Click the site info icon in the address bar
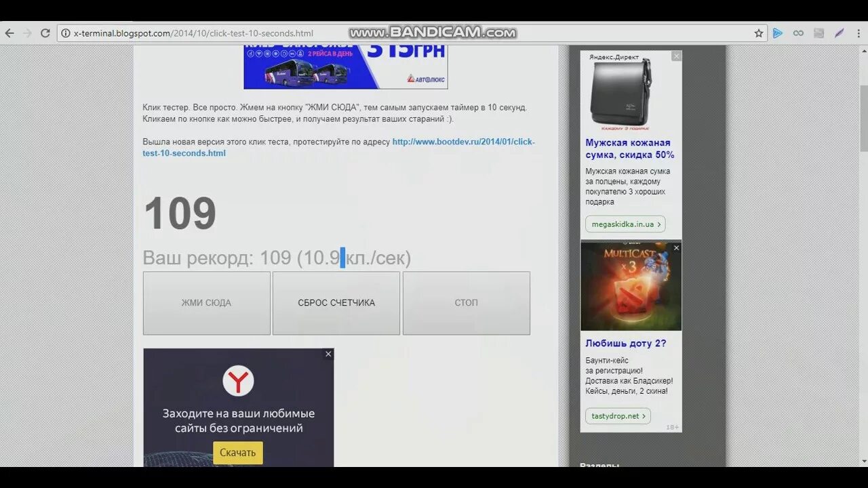The image size is (868, 488). point(66,33)
